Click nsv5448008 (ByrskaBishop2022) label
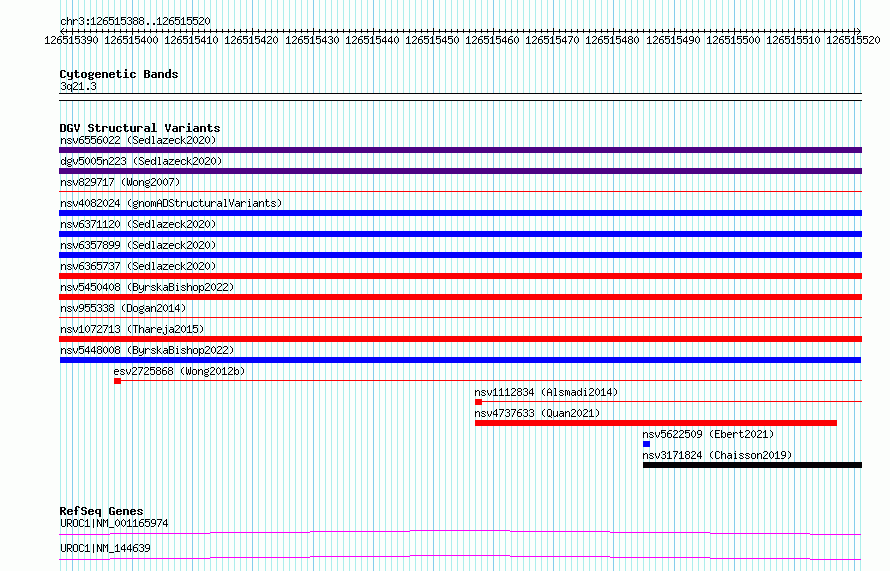Screen dimensions: 890x571 (x=147, y=350)
